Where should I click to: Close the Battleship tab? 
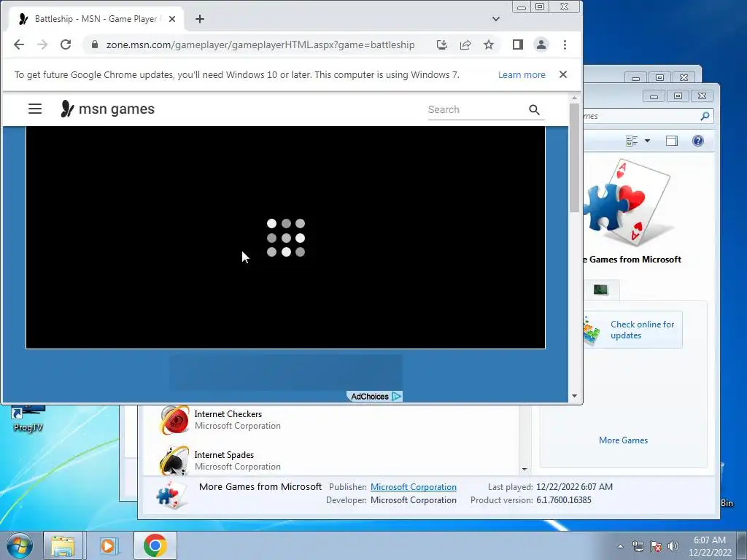tap(172, 19)
